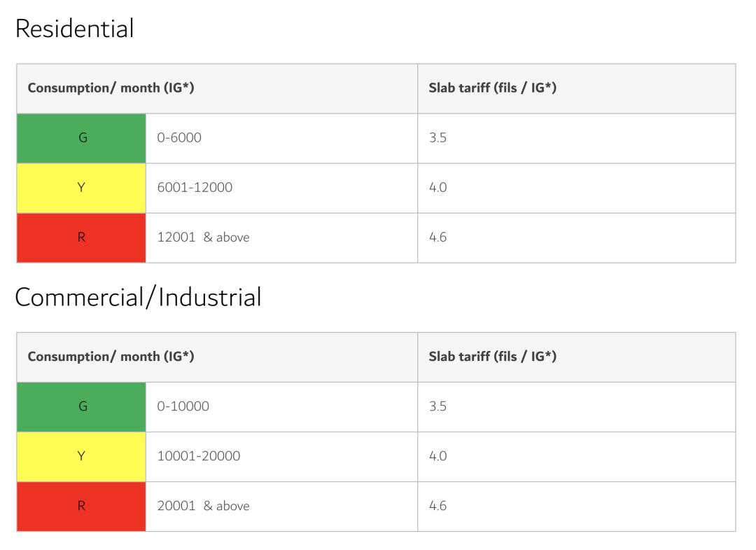The width and height of the screenshot is (756, 550).
Task: Pick the red R cell under Commercial/Industrial
Action: (81, 506)
